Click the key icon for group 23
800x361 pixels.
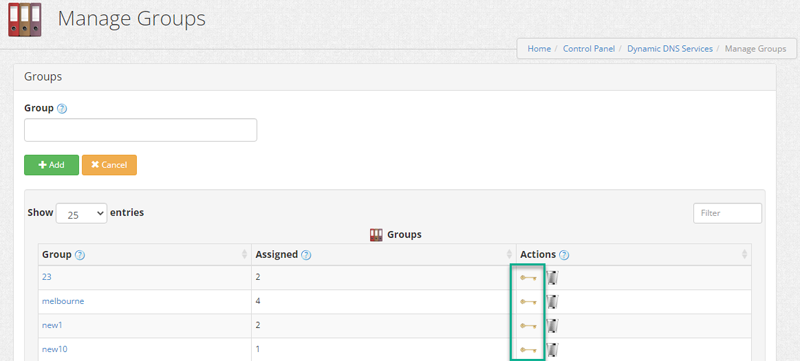tap(528, 278)
